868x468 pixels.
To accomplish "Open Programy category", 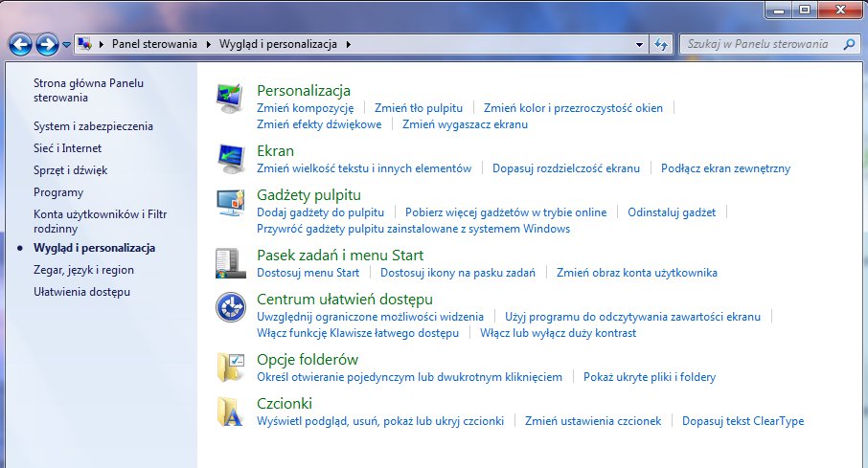I will tap(58, 192).
